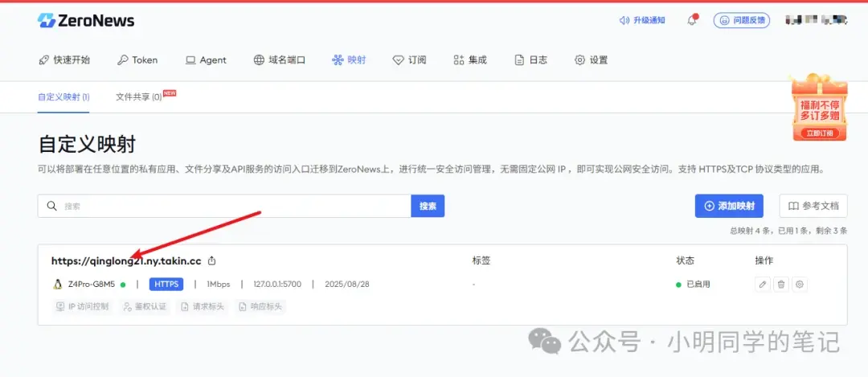Open the 集成 navigation item
The height and width of the screenshot is (377, 868).
[470, 59]
